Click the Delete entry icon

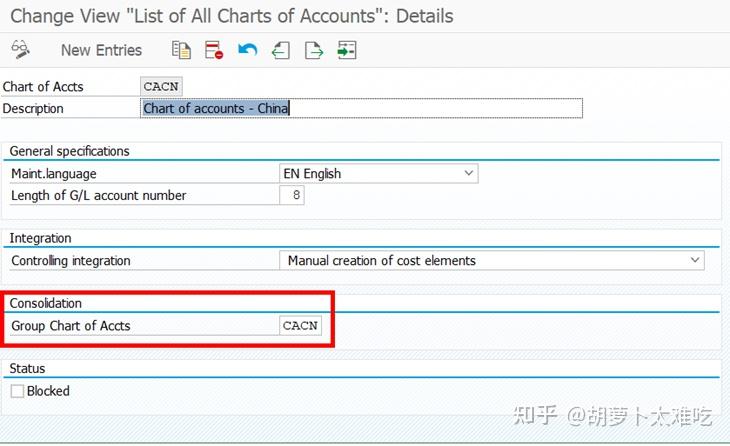coord(213,50)
